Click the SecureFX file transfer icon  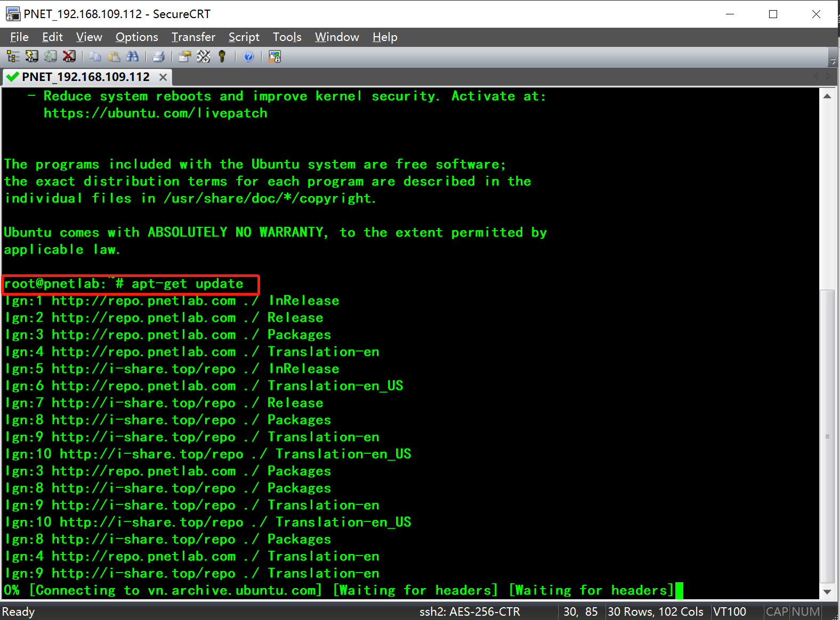274,56
